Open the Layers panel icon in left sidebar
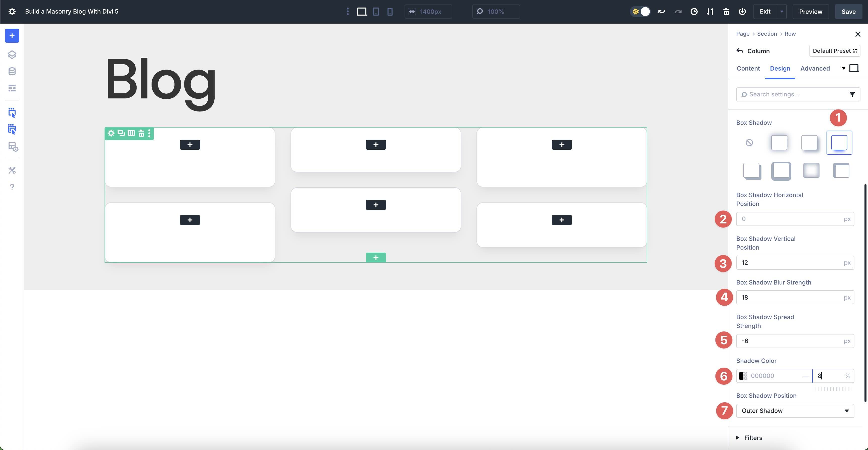Image resolution: width=868 pixels, height=450 pixels. 12,54
